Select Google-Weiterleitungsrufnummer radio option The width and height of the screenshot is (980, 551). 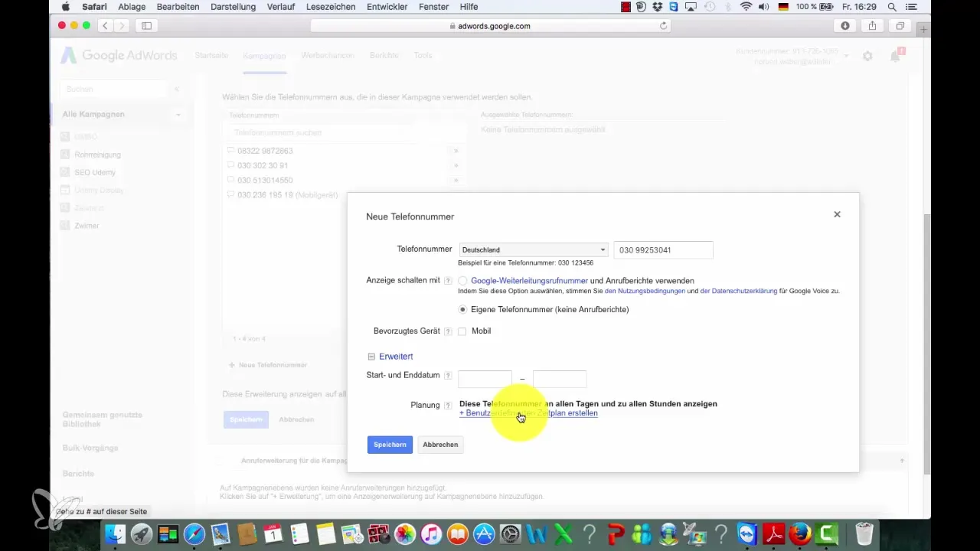pyautogui.click(x=462, y=281)
